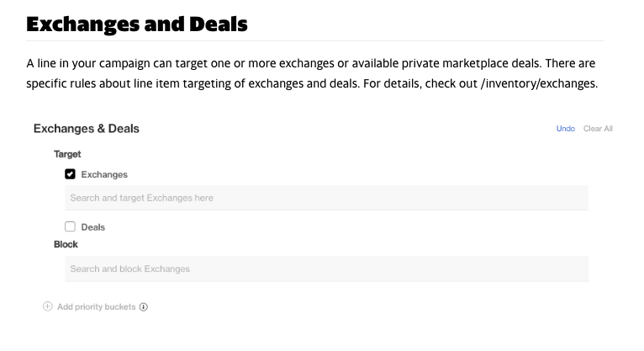The width and height of the screenshot is (644, 351).
Task: Uncheck the Exchanges checkbox
Action: (70, 174)
